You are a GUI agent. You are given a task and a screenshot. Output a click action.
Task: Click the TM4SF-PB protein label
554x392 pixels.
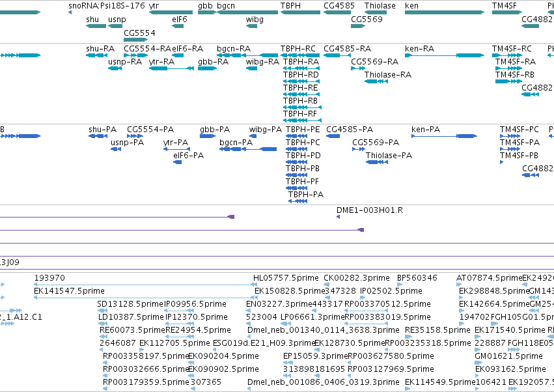coord(519,156)
